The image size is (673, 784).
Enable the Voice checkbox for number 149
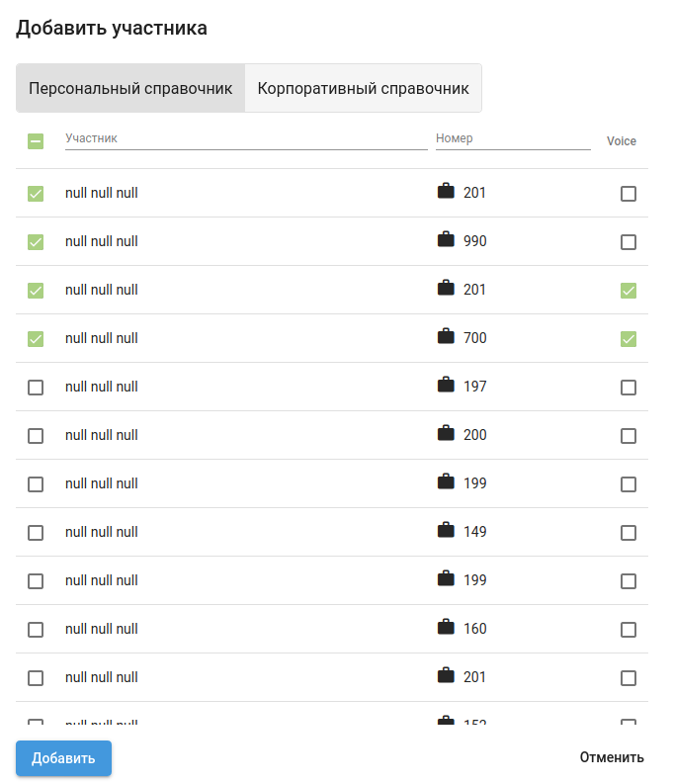coord(629,533)
